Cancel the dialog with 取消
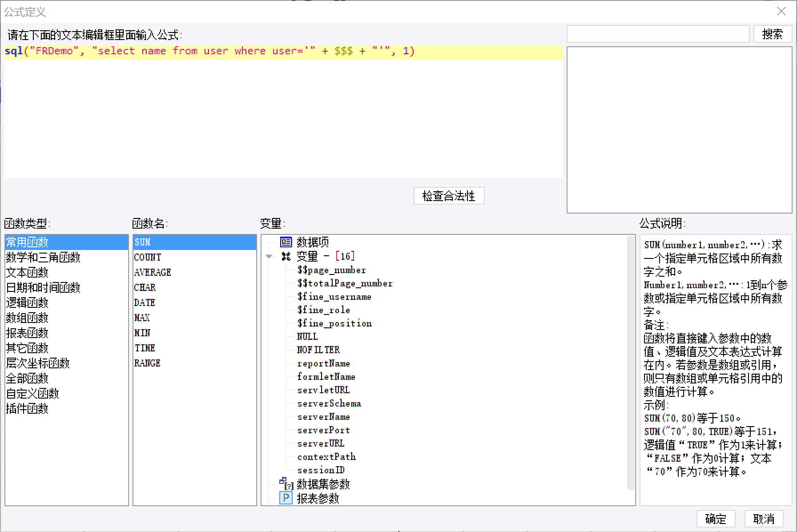 point(764,519)
